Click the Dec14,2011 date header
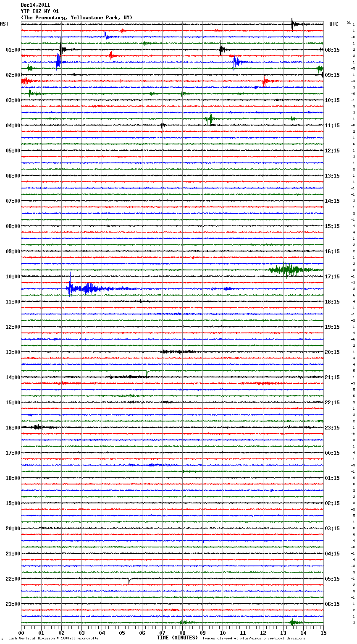Viewport: 357px width, 644px height. (35, 5)
